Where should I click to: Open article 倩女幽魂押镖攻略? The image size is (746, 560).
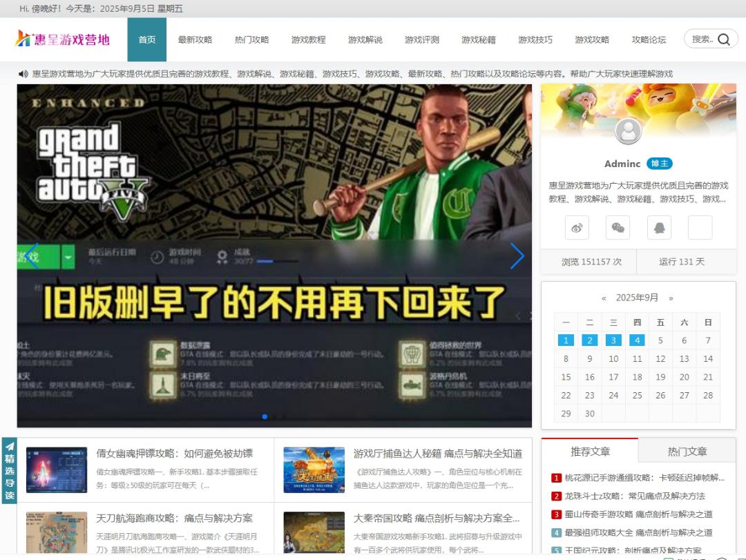(x=175, y=454)
